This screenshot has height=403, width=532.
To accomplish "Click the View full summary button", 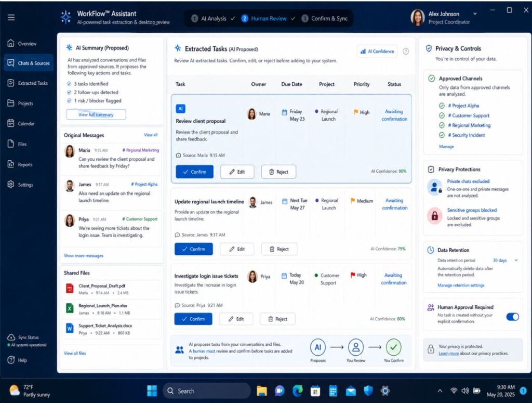I will 96,114.
